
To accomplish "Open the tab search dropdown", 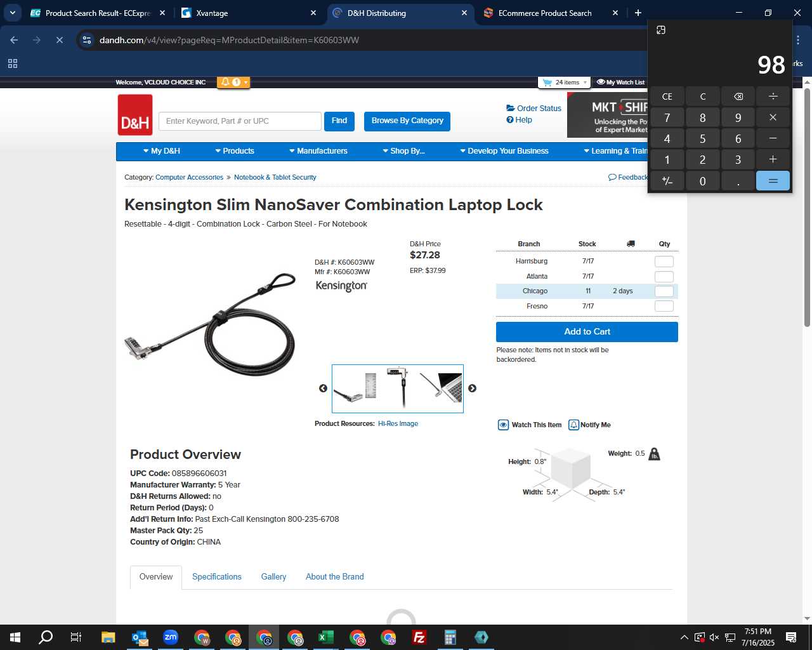I will (12, 13).
